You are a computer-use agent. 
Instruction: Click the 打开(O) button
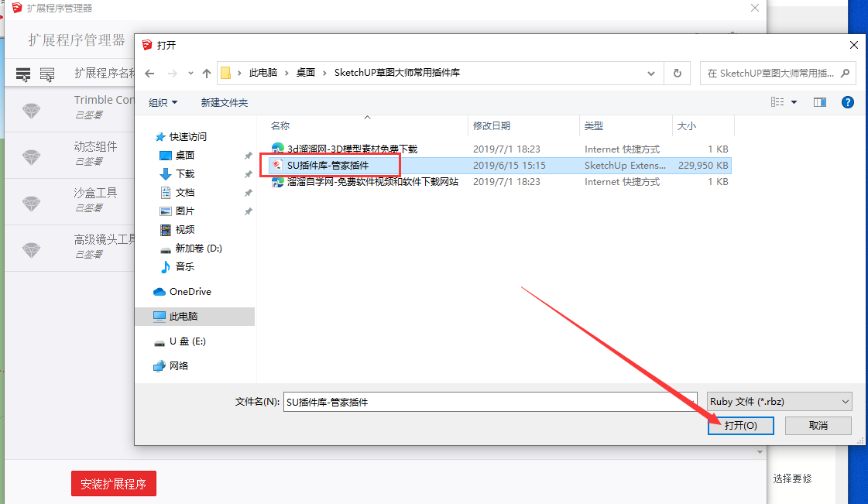[x=741, y=426]
